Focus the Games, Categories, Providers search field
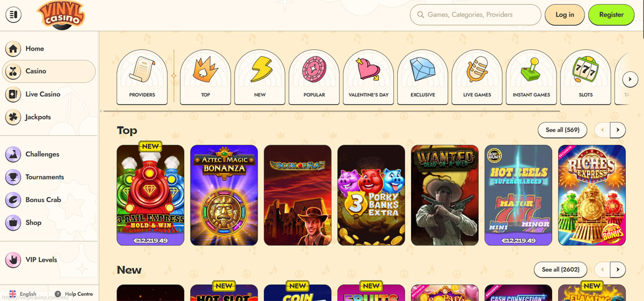The image size is (644, 301). (x=475, y=15)
